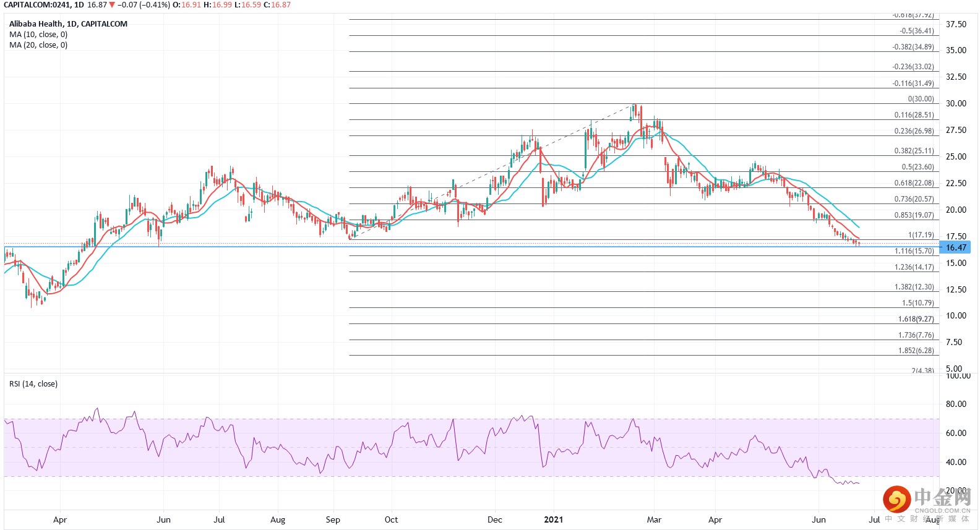Select the 0.116(28.51) Fibonacci level label
Screen dimensions: 980x530
914,115
